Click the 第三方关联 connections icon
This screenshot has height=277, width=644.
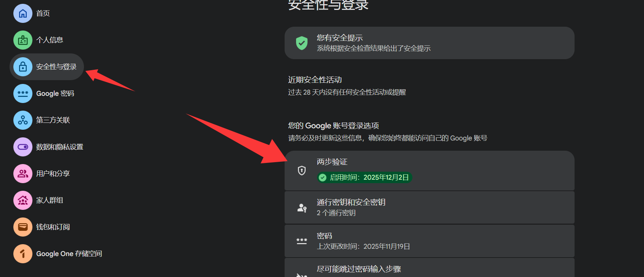(x=23, y=120)
